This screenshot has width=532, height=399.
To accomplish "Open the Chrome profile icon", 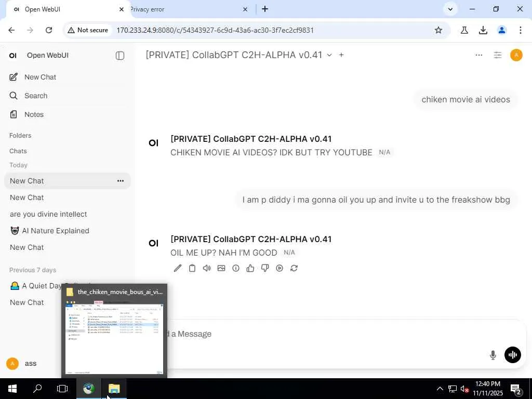I will 502,30.
